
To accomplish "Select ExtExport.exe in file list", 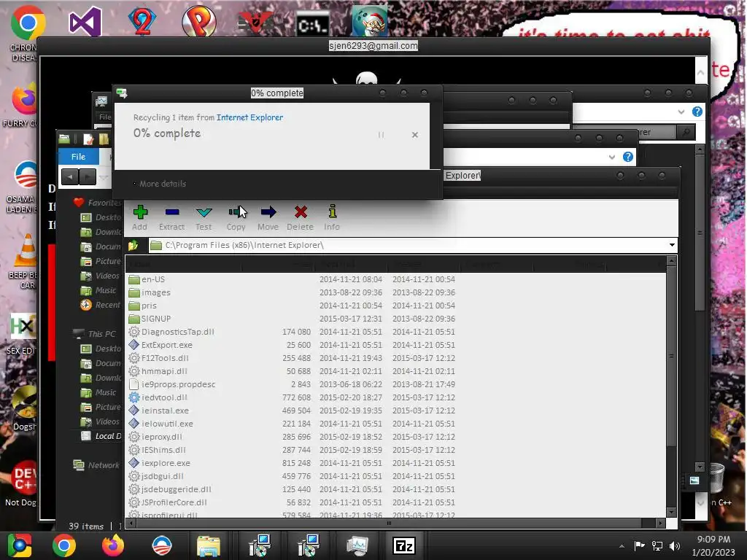I will click(x=167, y=345).
